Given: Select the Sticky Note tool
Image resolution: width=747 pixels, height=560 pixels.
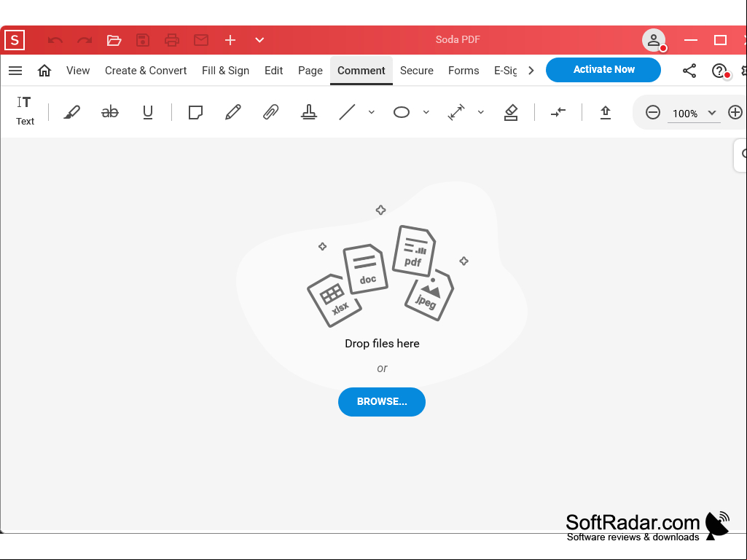Looking at the screenshot, I should tap(195, 112).
